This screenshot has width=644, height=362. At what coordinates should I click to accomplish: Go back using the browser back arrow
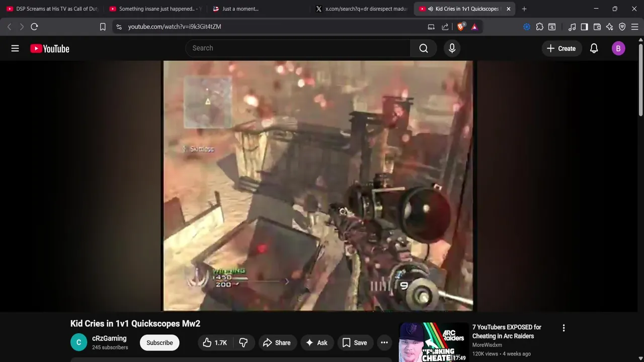(x=9, y=27)
